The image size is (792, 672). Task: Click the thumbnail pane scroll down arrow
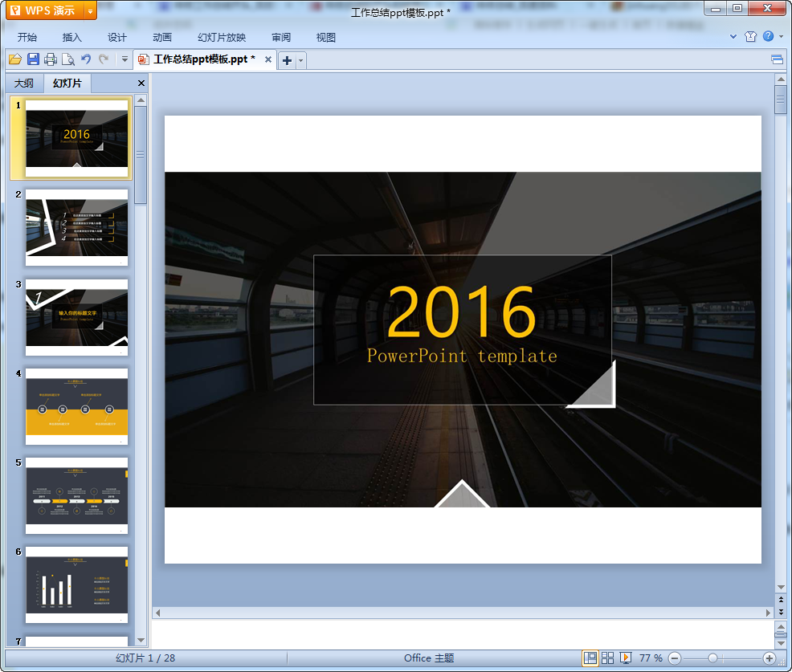[x=141, y=640]
